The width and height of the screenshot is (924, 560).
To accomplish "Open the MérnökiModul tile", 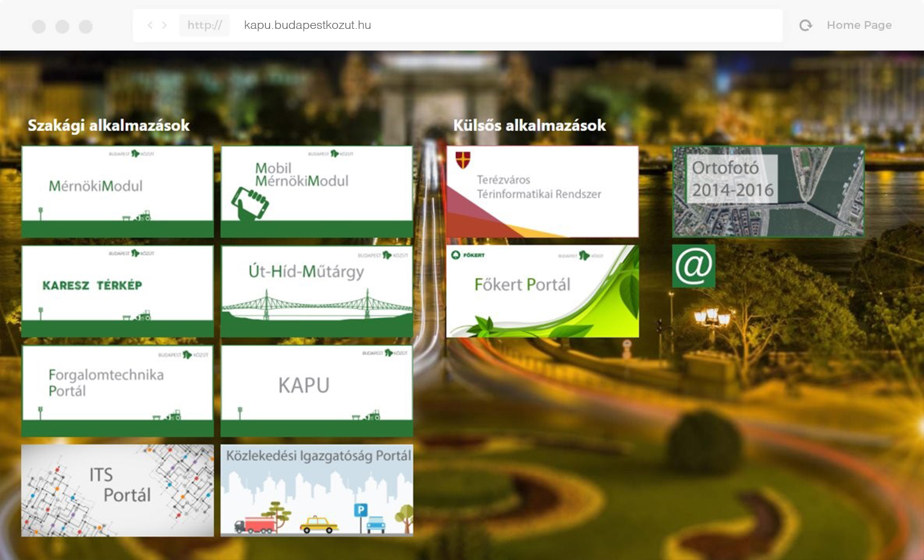I will pos(117,192).
